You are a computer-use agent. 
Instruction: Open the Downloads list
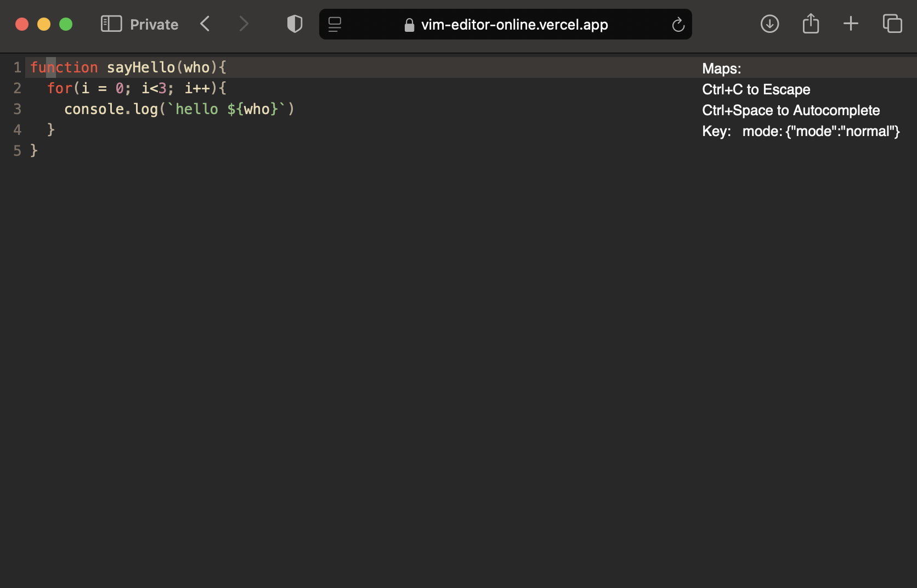pos(769,24)
